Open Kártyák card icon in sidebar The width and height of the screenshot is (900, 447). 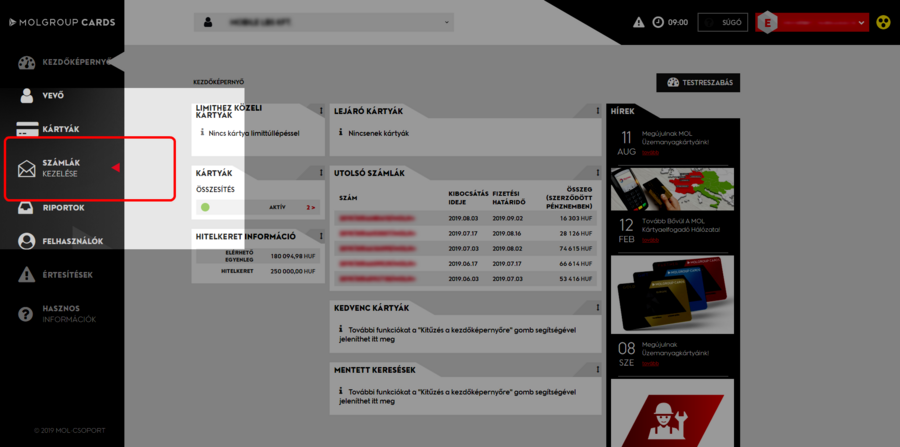(27, 129)
